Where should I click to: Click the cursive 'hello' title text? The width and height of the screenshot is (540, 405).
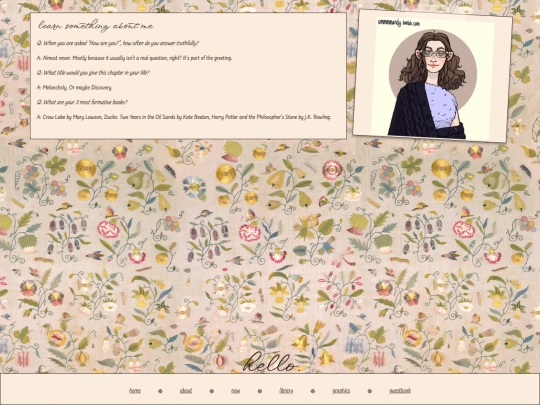pos(270,362)
